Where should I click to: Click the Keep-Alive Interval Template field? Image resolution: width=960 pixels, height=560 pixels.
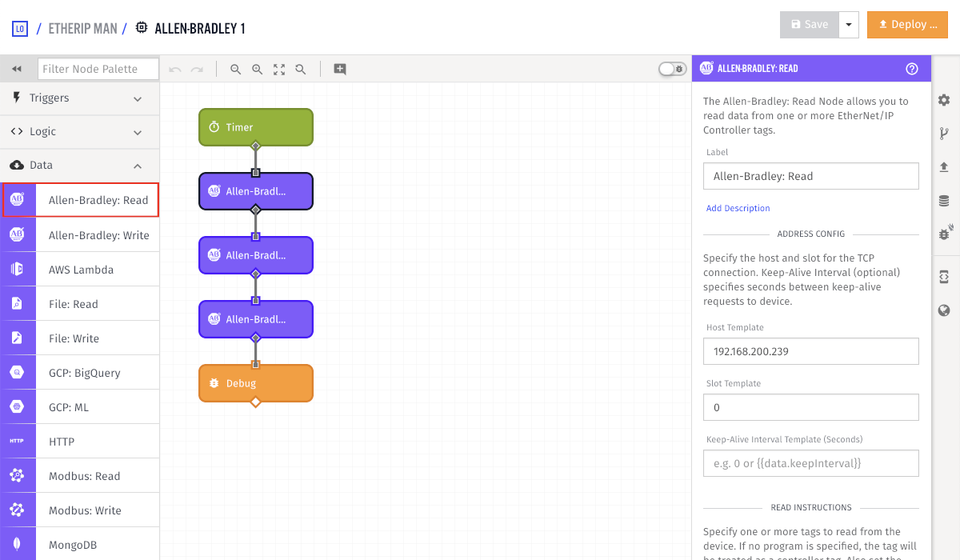click(x=811, y=463)
